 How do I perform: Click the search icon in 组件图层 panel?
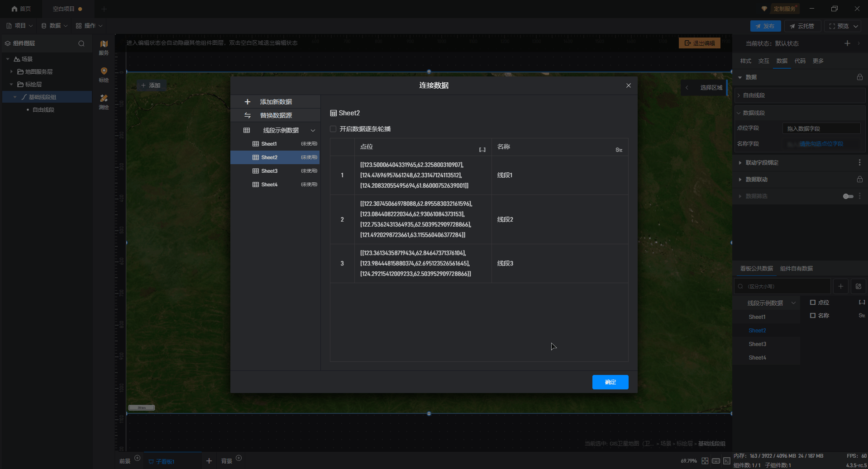[x=81, y=43]
